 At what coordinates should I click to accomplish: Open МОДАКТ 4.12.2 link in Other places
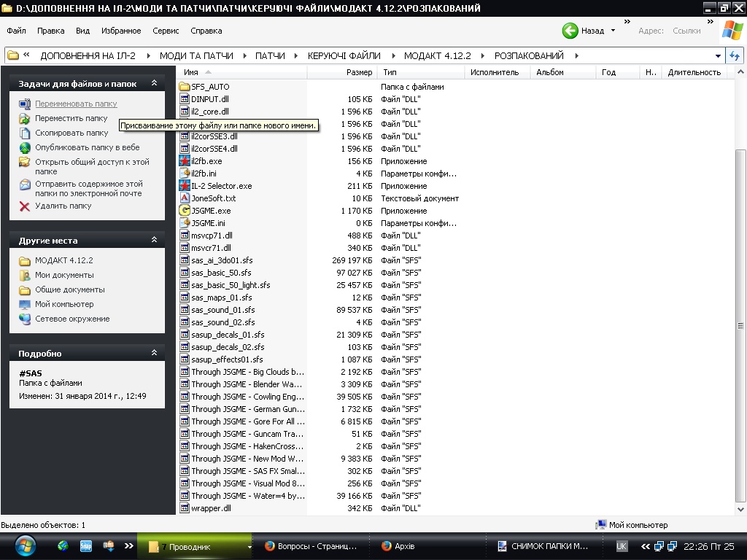coord(64,260)
